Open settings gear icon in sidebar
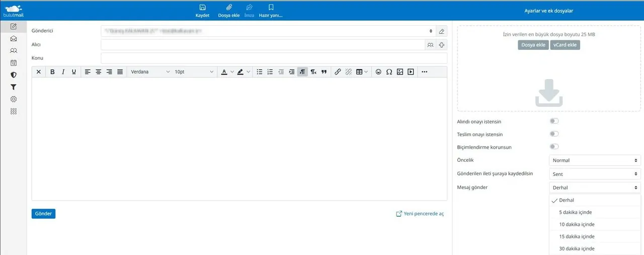 click(14, 99)
